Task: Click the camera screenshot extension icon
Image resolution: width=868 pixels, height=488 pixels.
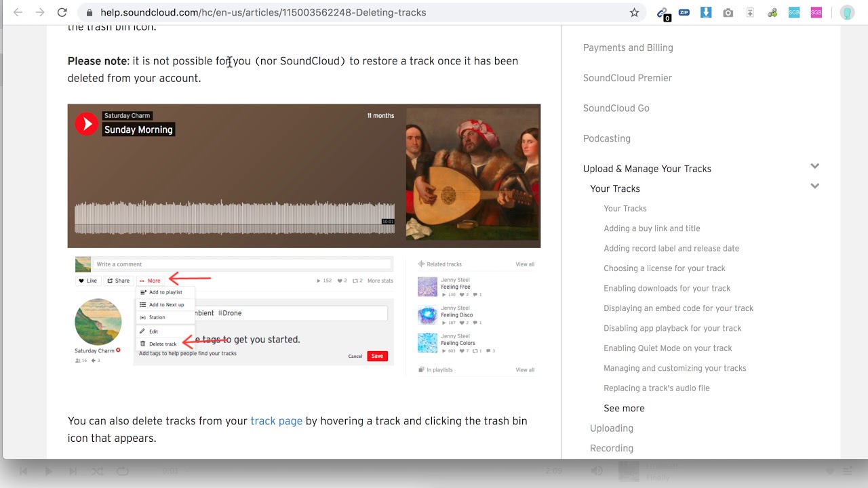Action: pos(728,12)
